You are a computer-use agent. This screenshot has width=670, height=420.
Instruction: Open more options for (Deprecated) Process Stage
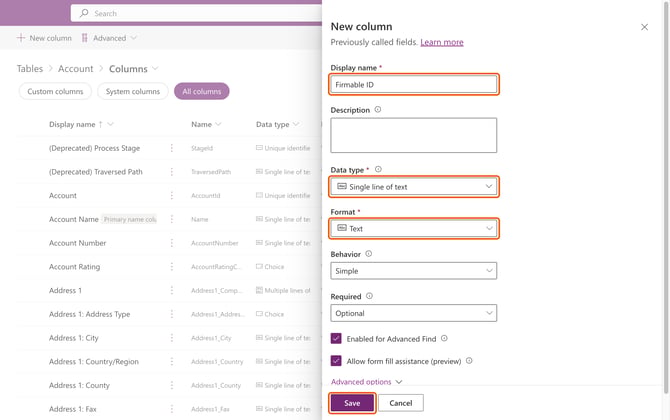tap(172, 148)
